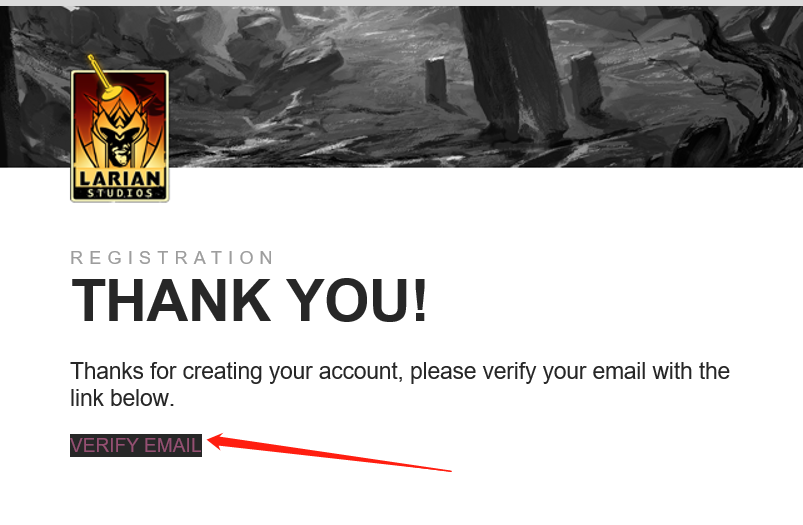Viewport: 803px width, 525px height.
Task: Click the 'STUDIOS' text on the logo
Action: [120, 193]
